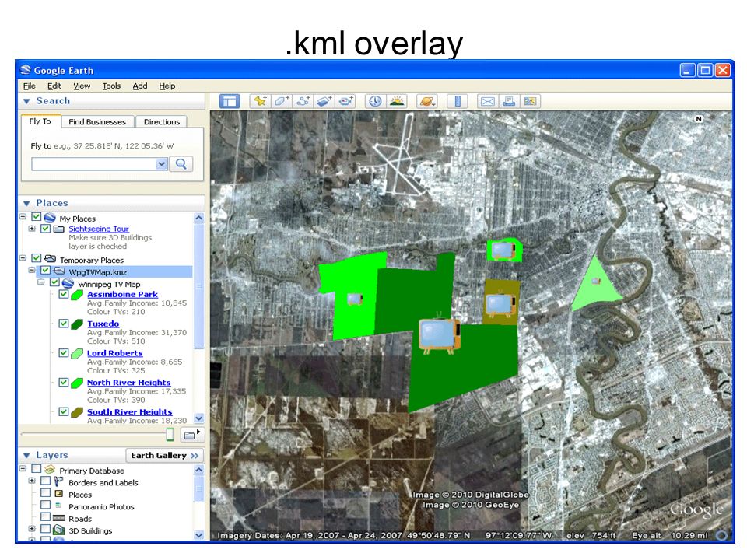Collapse the Search panel triangle
This screenshot has width=747, height=560.
coord(26,101)
